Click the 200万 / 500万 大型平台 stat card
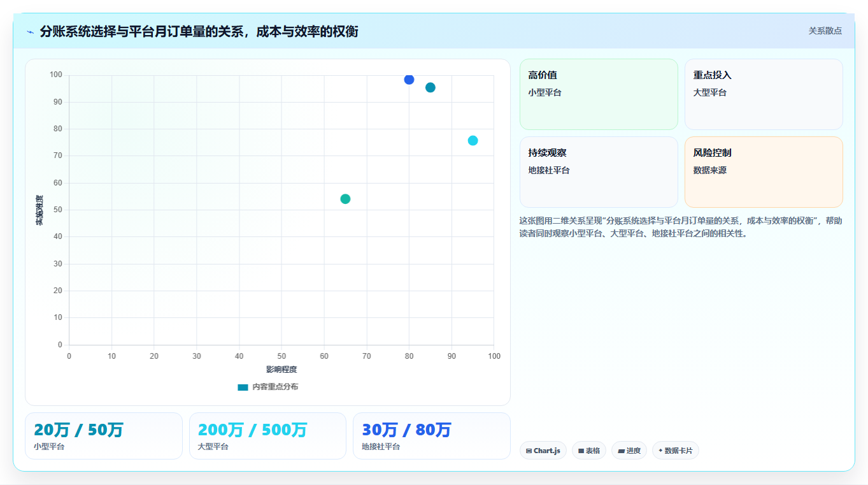Image resolution: width=868 pixels, height=485 pixels. point(267,436)
